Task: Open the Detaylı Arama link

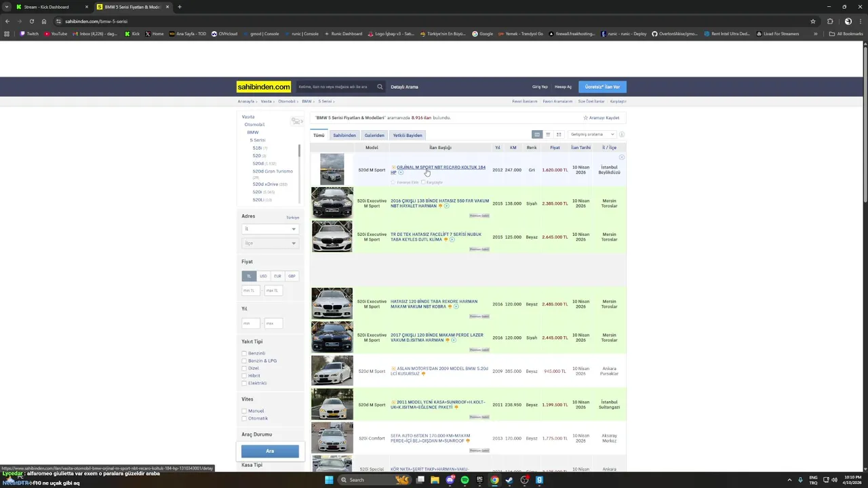Action: (x=404, y=87)
